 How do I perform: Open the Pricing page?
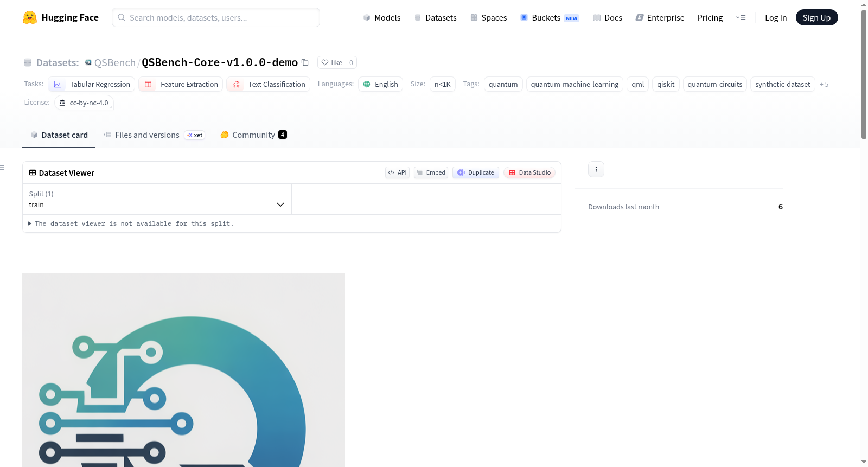710,17
